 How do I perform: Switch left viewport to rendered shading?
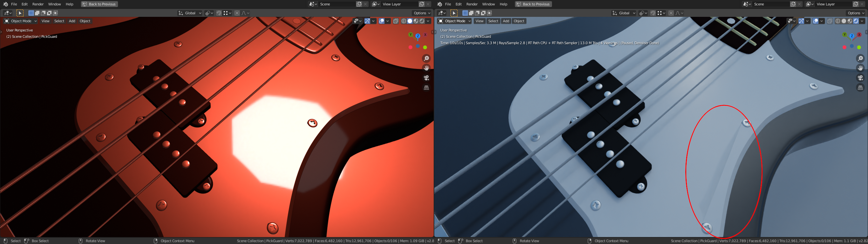(x=422, y=21)
